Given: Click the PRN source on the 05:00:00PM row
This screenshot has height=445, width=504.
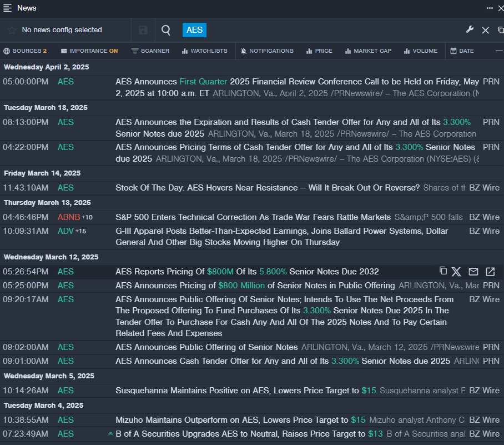Looking at the screenshot, I should coord(491,82).
